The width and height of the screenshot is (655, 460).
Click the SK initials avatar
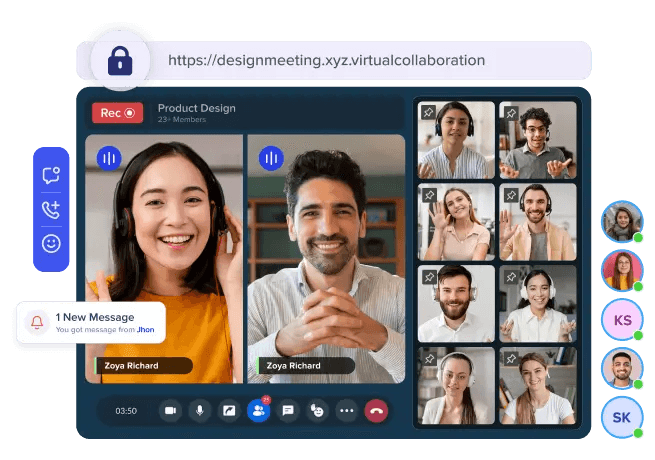(x=622, y=417)
